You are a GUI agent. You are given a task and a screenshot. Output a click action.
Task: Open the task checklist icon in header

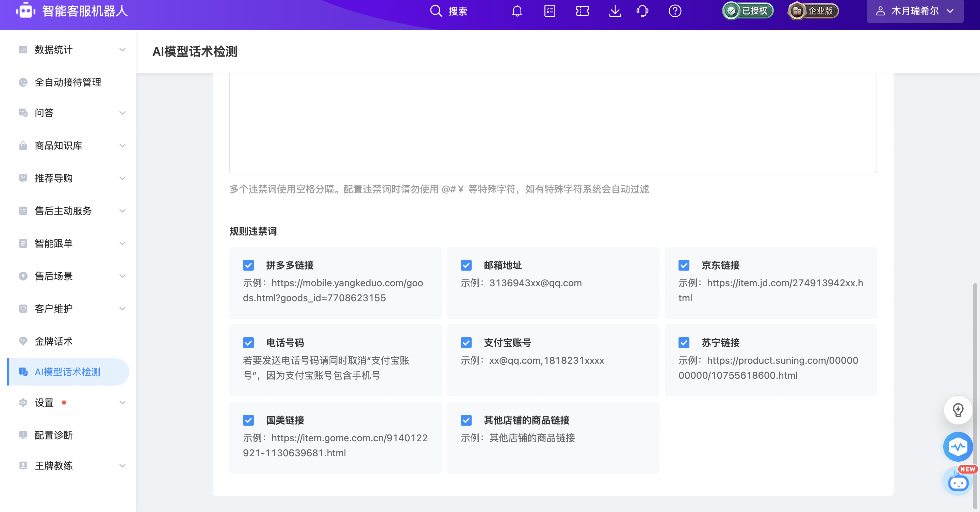550,11
